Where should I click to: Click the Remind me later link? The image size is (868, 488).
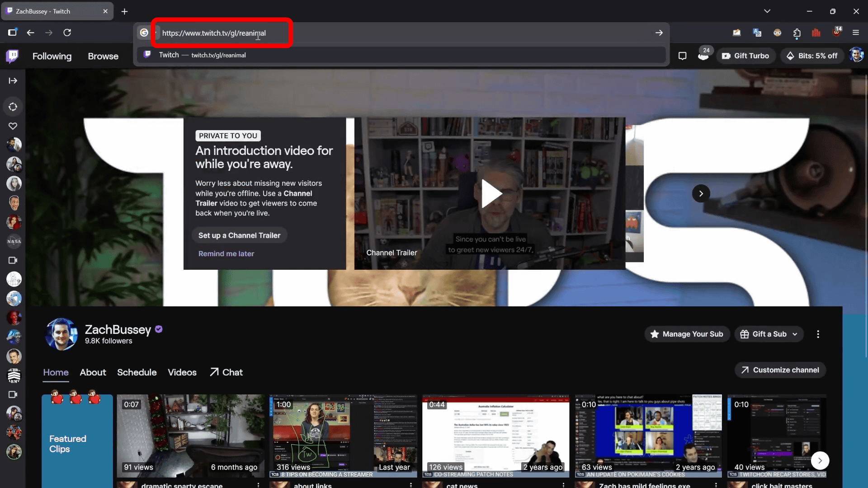pos(226,254)
